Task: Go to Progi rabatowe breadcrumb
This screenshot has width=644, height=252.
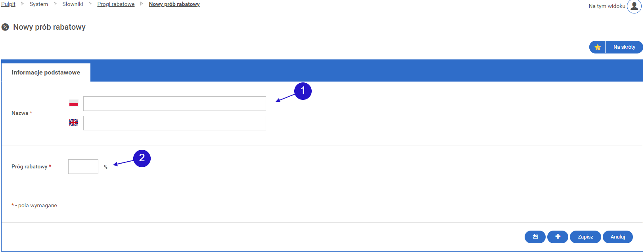Action: (x=116, y=4)
